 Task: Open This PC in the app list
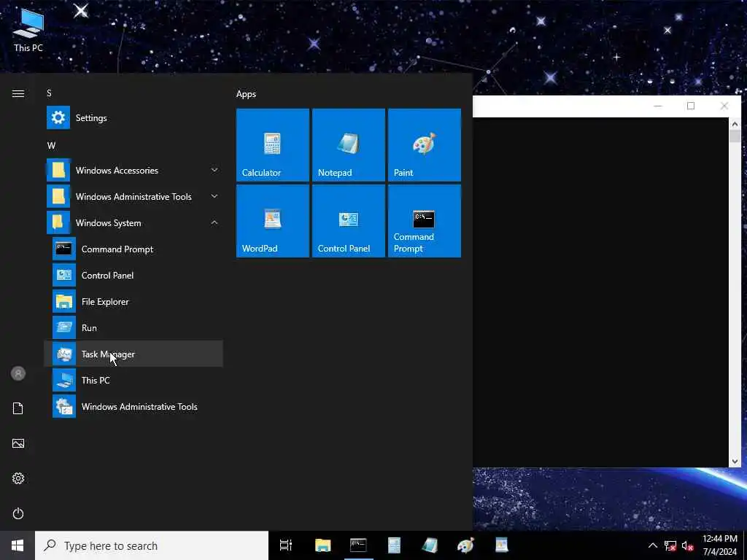(x=133, y=380)
